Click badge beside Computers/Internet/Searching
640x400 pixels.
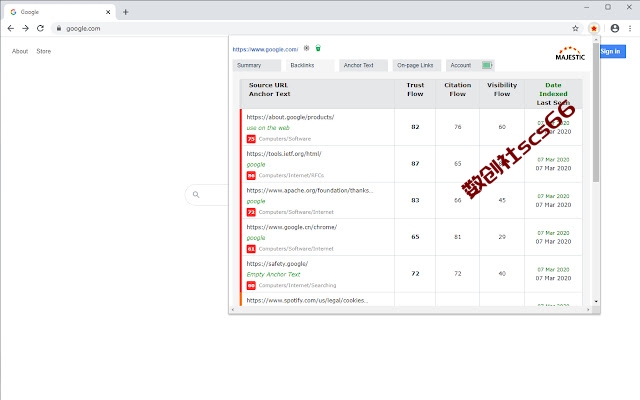pyautogui.click(x=251, y=285)
